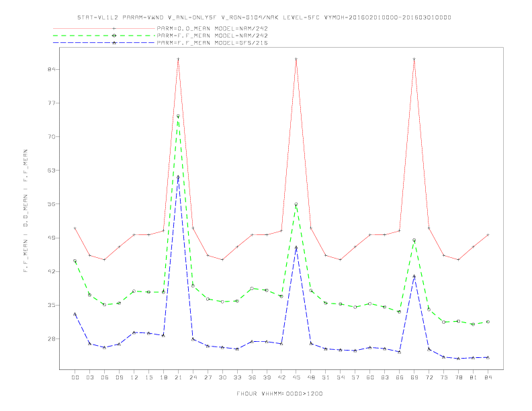Select the legend entry PARM=F.F_MEAN MODEL=GFS/216
Screen dimensions: 532x411
[212, 43]
